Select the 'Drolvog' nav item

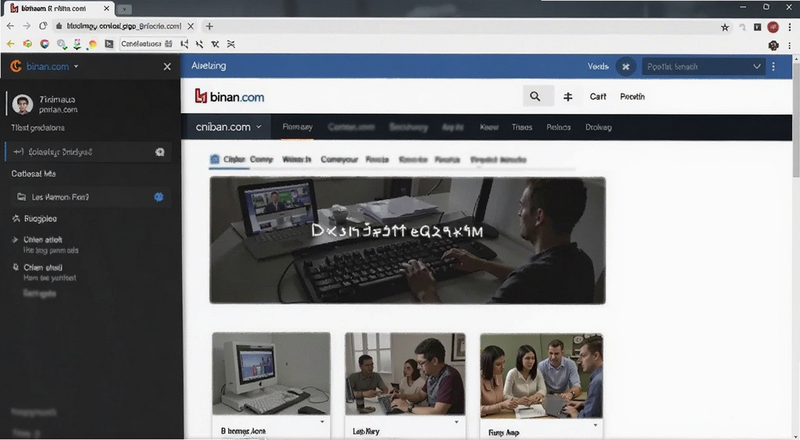[x=598, y=127]
